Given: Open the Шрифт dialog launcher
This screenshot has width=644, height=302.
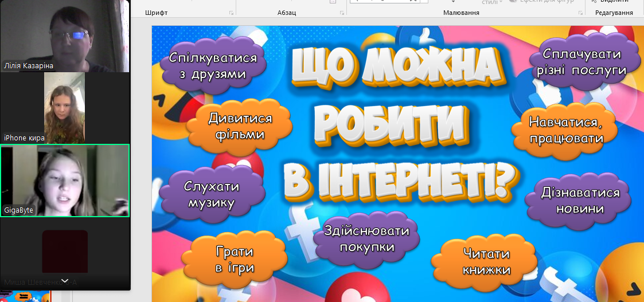Looking at the screenshot, I should [231, 13].
